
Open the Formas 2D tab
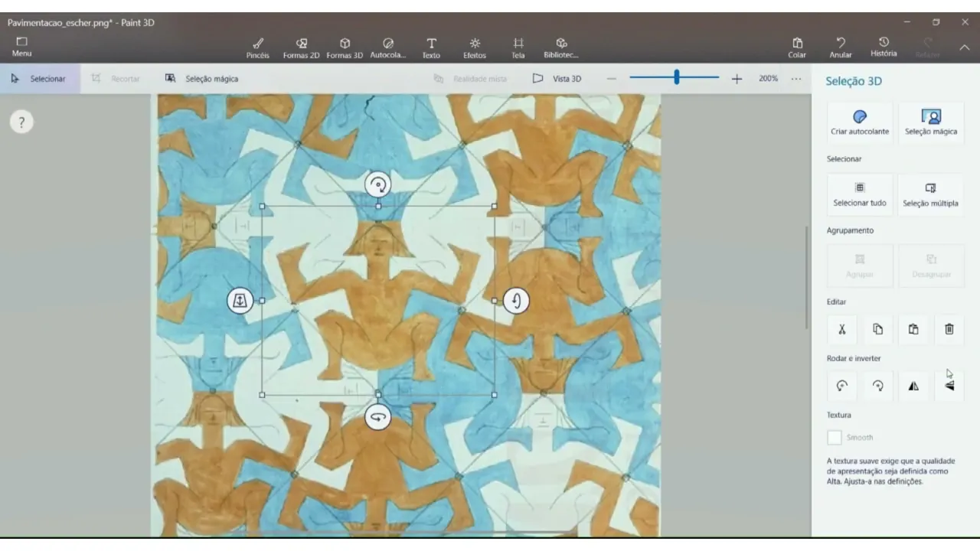pos(301,48)
